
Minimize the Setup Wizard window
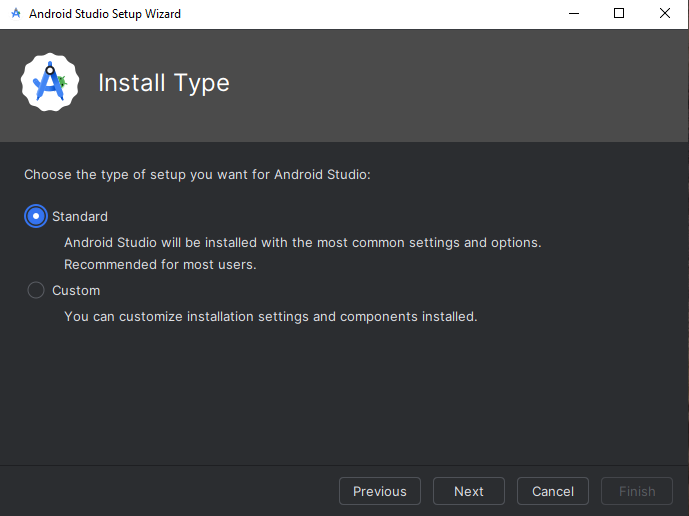click(573, 14)
